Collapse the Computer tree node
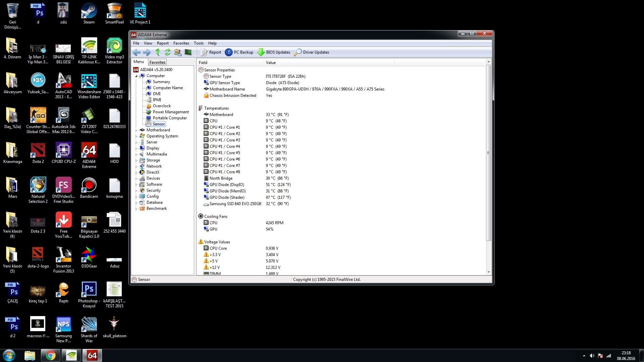Image resolution: width=644 pixels, height=362 pixels. (137, 76)
